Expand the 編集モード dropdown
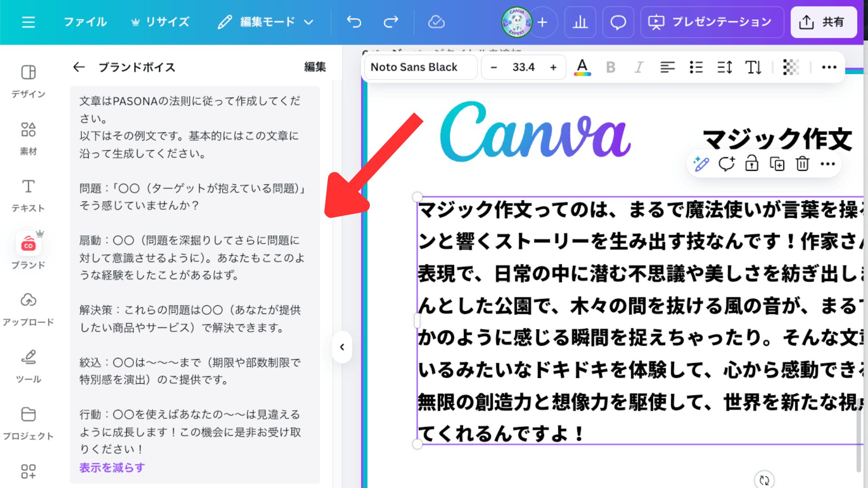Screen dimensions: 868x488 coord(265,22)
